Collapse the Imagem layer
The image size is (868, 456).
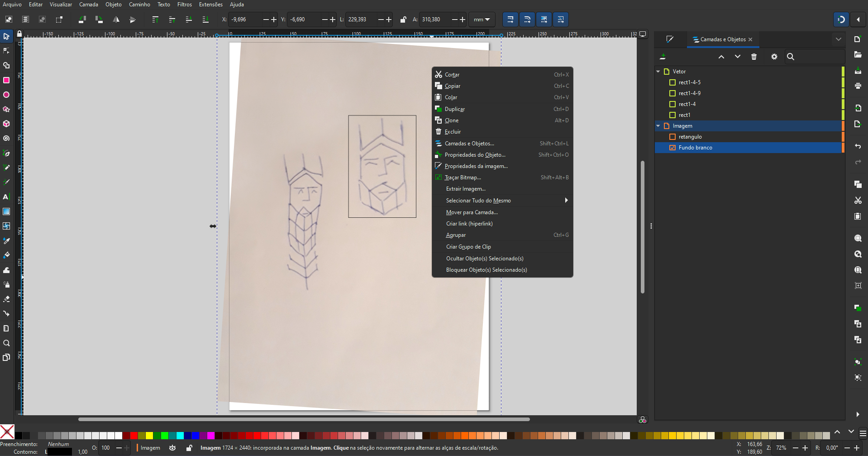click(658, 126)
